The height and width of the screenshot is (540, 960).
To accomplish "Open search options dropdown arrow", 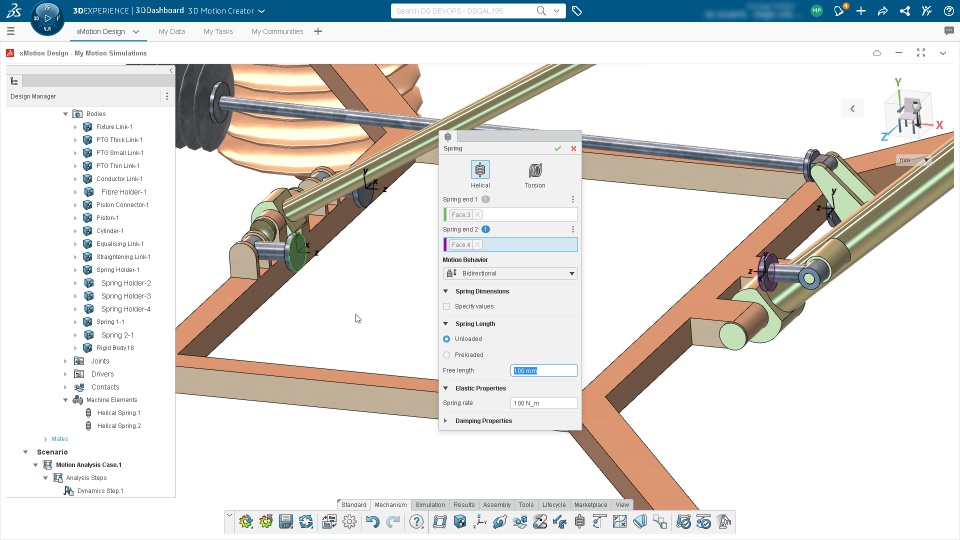I will (x=556, y=10).
